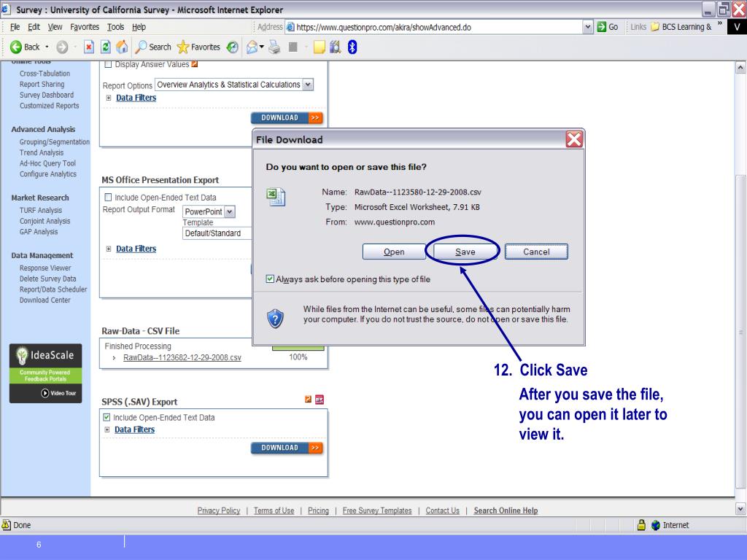Click the Excel file icon in dialog

coord(276,197)
